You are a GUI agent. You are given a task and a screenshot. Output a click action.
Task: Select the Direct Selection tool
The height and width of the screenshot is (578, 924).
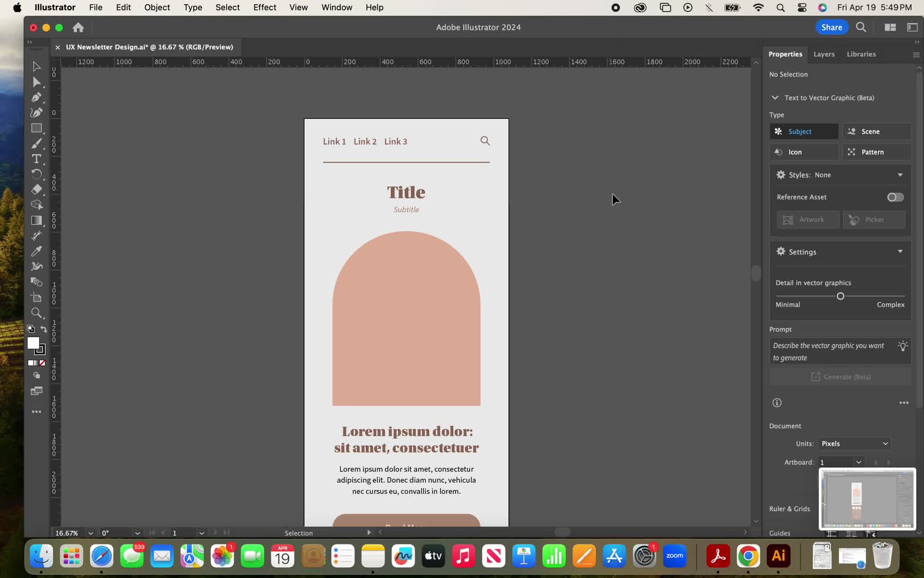[x=36, y=82]
